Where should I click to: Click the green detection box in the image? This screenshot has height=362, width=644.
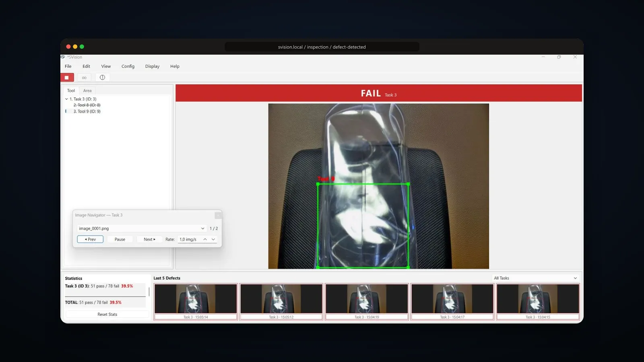[363, 226]
